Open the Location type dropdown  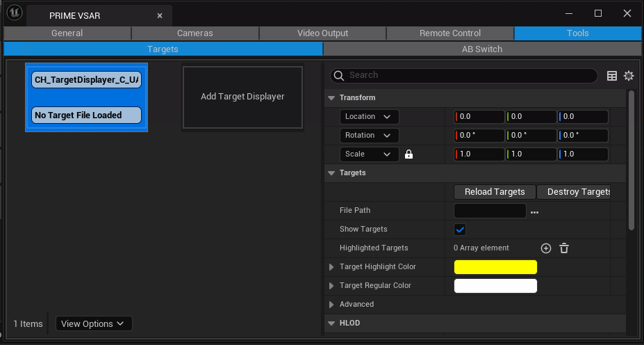pos(369,117)
